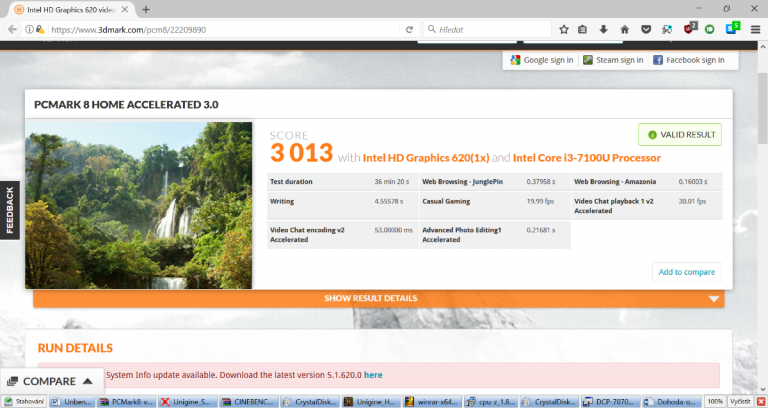Reload the page with the refresh icon
The width and height of the screenshot is (768, 408).
(x=410, y=30)
